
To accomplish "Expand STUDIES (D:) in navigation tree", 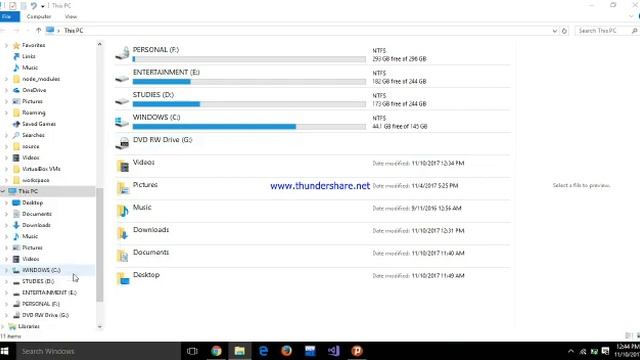I will pos(6,282).
